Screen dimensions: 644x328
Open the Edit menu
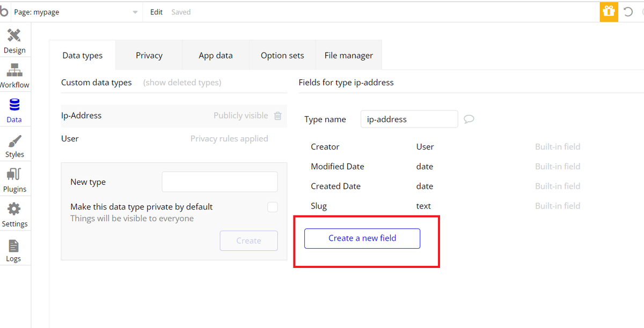coord(156,12)
